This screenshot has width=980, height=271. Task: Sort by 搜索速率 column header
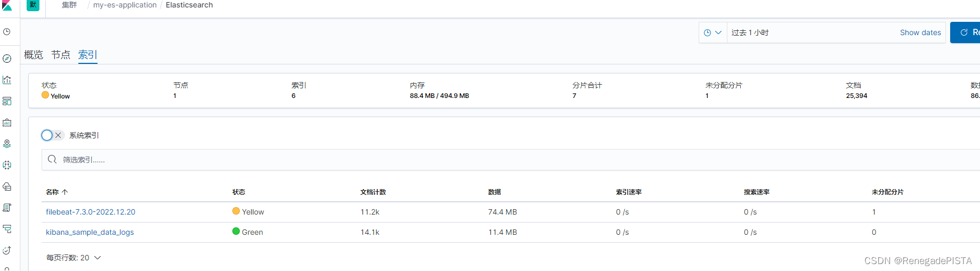pos(757,192)
